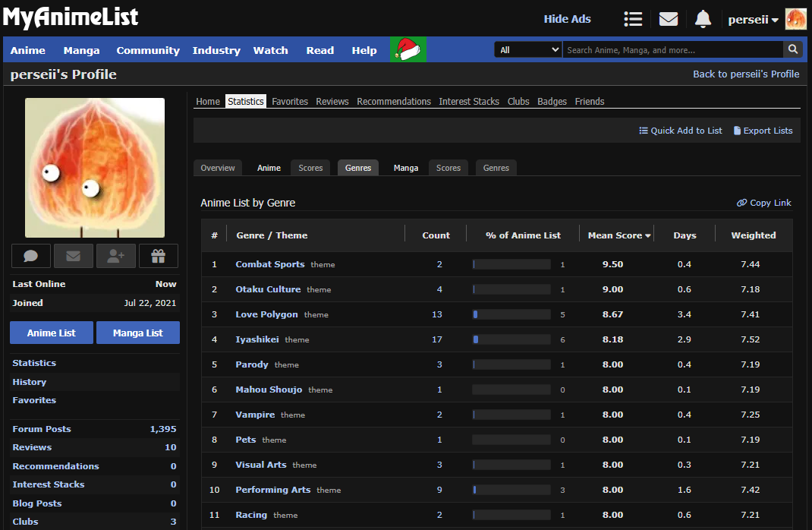Open the Read navigation menu
812x530 pixels.
pyautogui.click(x=320, y=50)
